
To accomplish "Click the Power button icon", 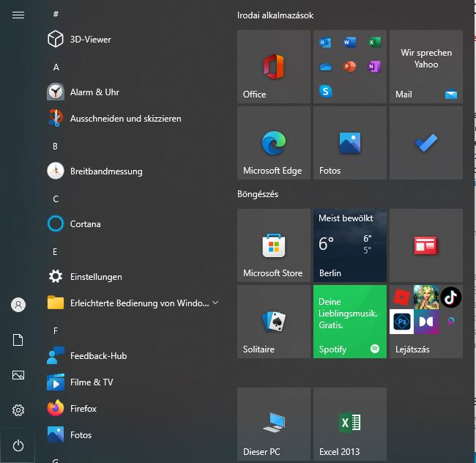I will [x=18, y=445].
